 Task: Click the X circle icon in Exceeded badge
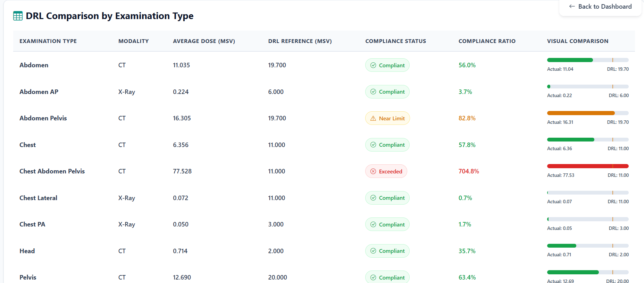[x=373, y=171]
